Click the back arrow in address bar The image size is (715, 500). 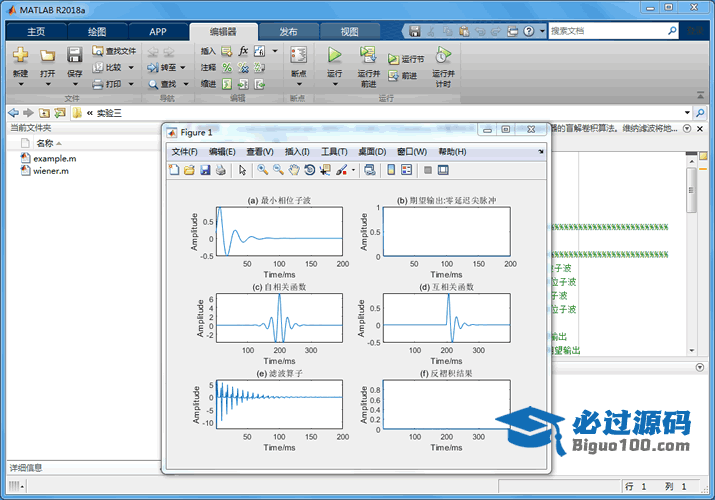(x=13, y=113)
